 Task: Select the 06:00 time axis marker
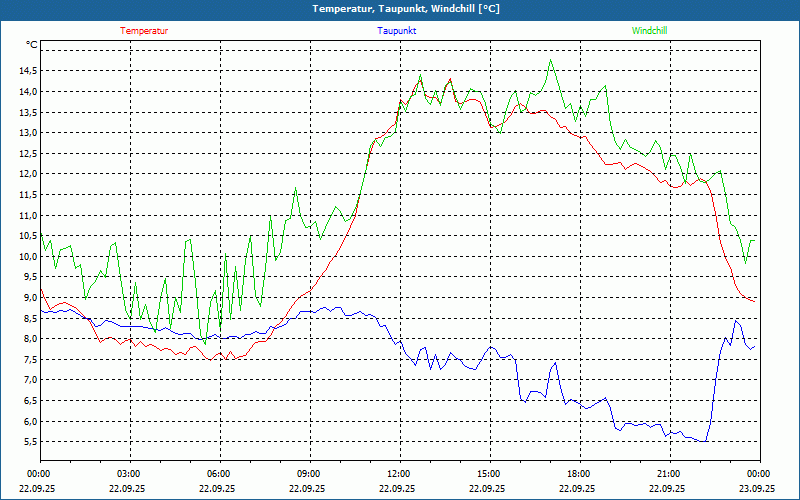pyautogui.click(x=219, y=474)
